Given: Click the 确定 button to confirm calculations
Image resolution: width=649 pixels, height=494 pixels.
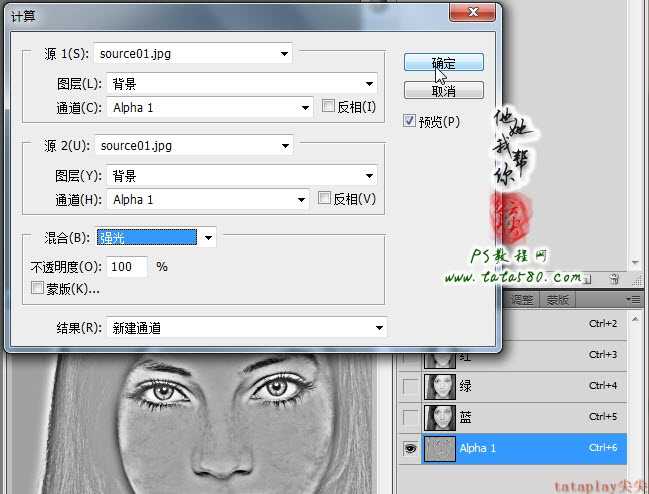Looking at the screenshot, I should pos(443,62).
